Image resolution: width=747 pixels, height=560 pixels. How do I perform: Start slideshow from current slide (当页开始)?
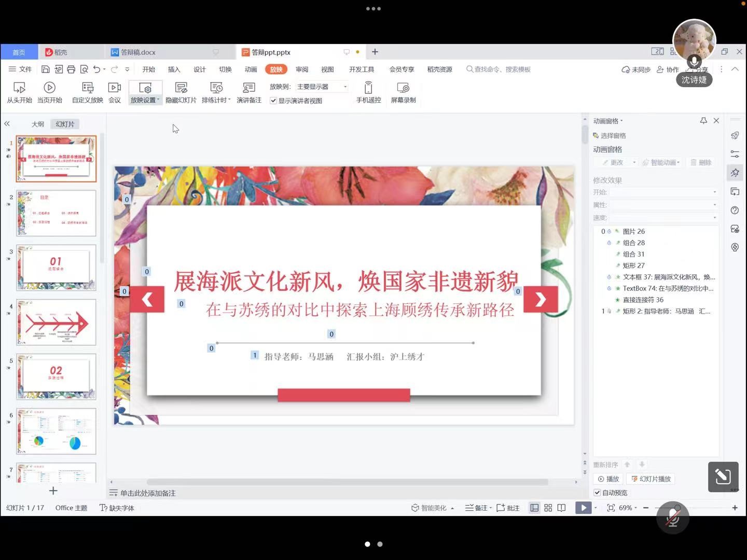tap(49, 88)
